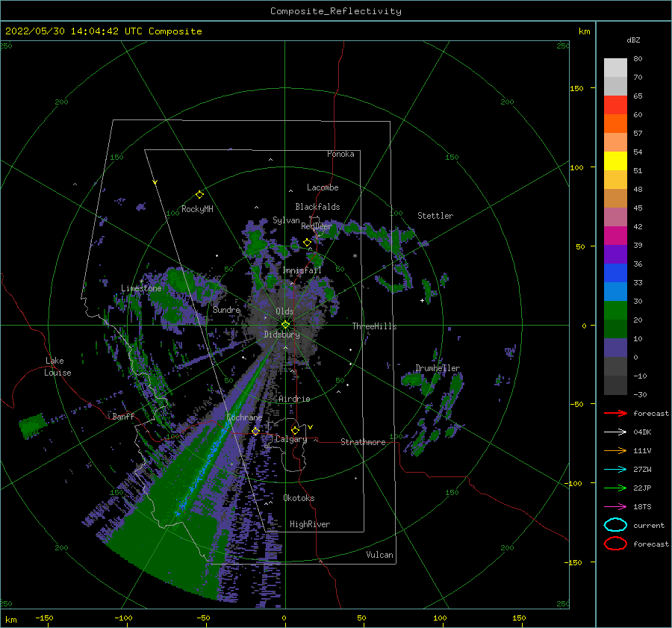Pick the bright yellow 54 dBZ color
This screenshot has width=672, height=628.
(x=615, y=161)
